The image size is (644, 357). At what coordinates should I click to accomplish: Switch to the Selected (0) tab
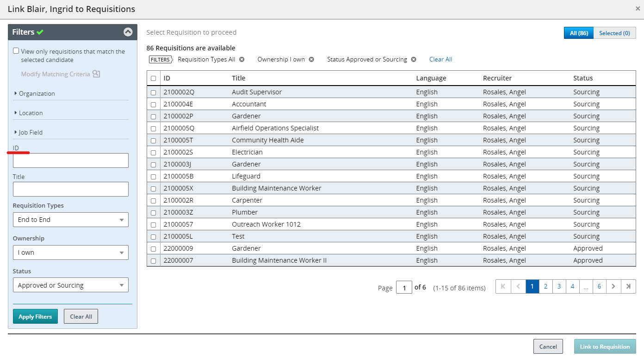click(x=615, y=33)
